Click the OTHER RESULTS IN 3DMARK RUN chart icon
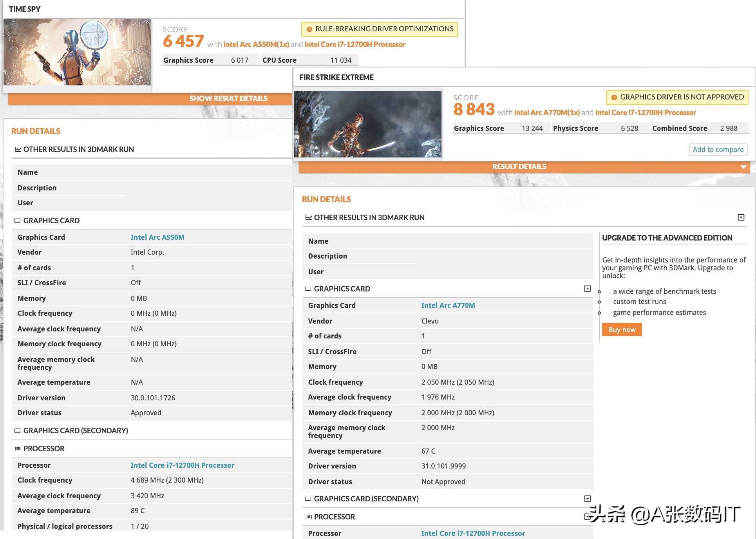This screenshot has width=756, height=539. click(x=16, y=149)
